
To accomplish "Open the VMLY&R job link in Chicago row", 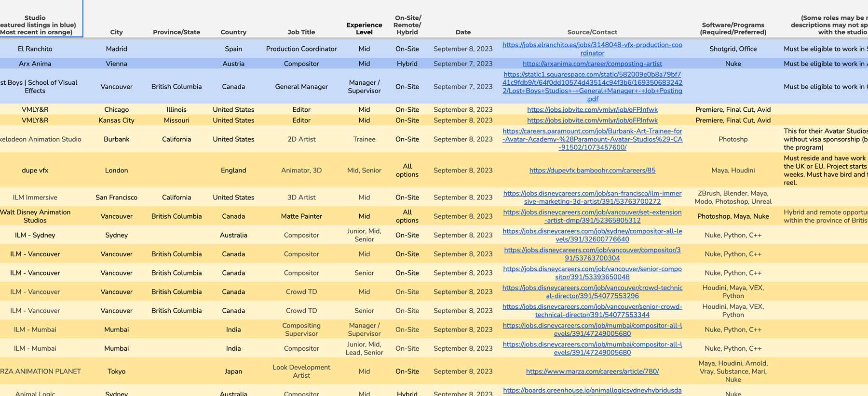I will (592, 110).
